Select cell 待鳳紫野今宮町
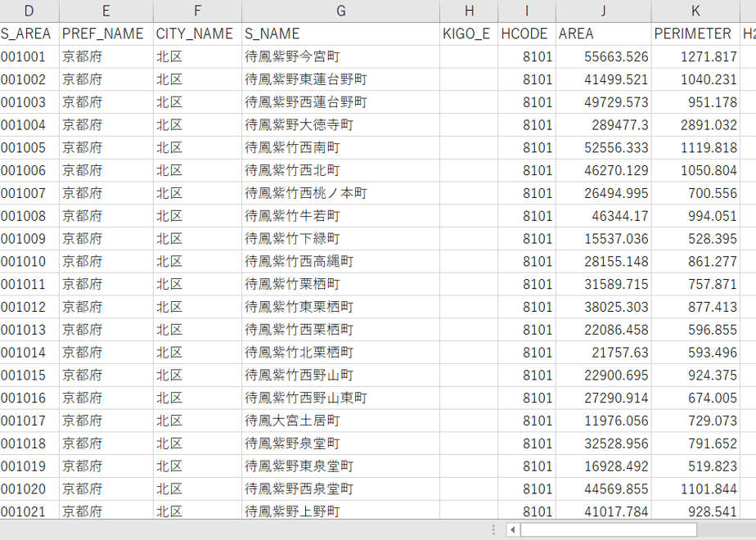This screenshot has width=756, height=540. [x=341, y=56]
